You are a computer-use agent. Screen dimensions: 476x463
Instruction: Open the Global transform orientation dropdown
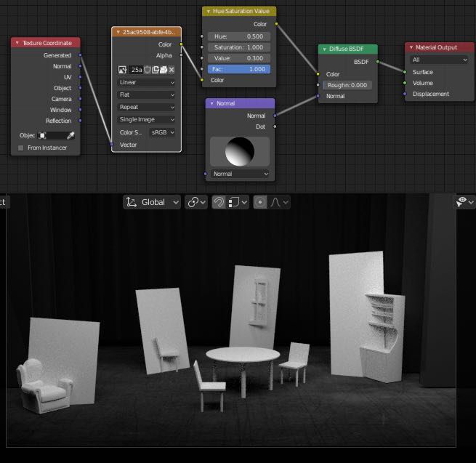(x=152, y=202)
